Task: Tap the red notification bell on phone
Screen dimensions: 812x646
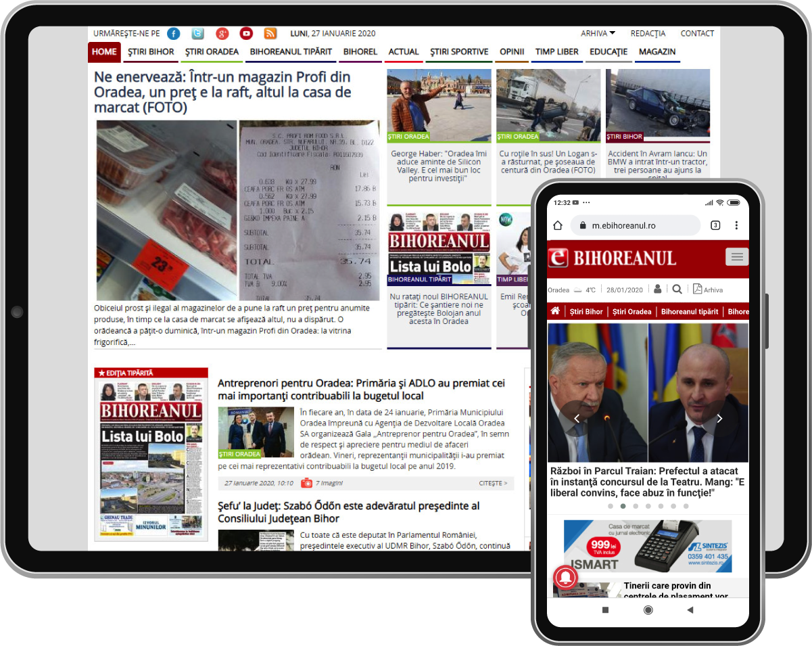Action: click(x=564, y=576)
